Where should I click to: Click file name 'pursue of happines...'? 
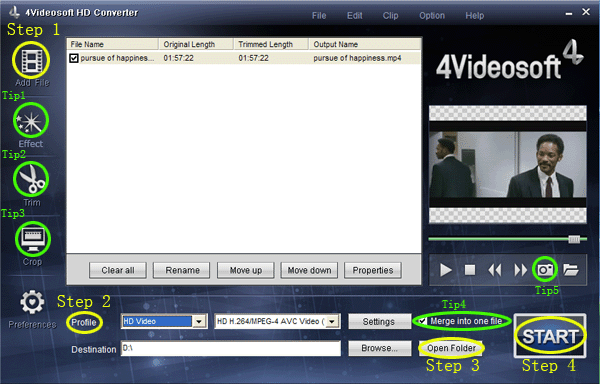pos(117,58)
